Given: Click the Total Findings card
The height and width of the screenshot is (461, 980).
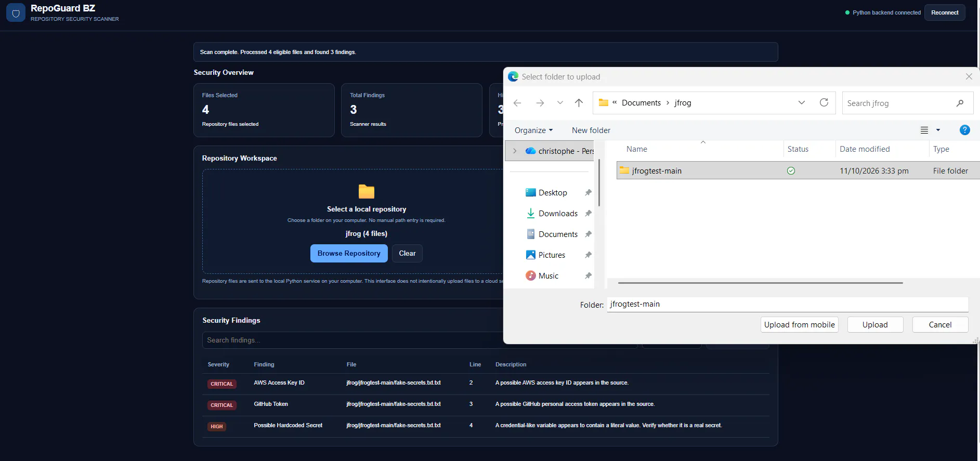Looking at the screenshot, I should point(412,110).
